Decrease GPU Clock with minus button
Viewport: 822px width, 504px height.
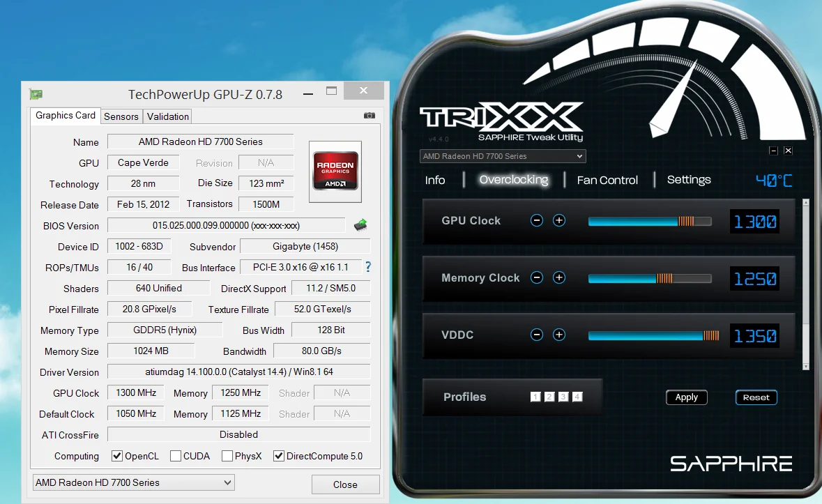[x=537, y=220]
